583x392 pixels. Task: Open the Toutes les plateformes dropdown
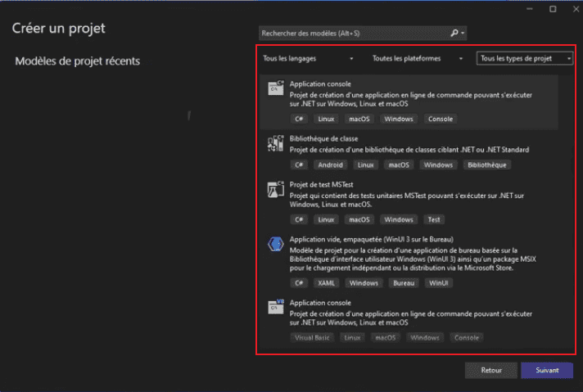[x=418, y=58]
